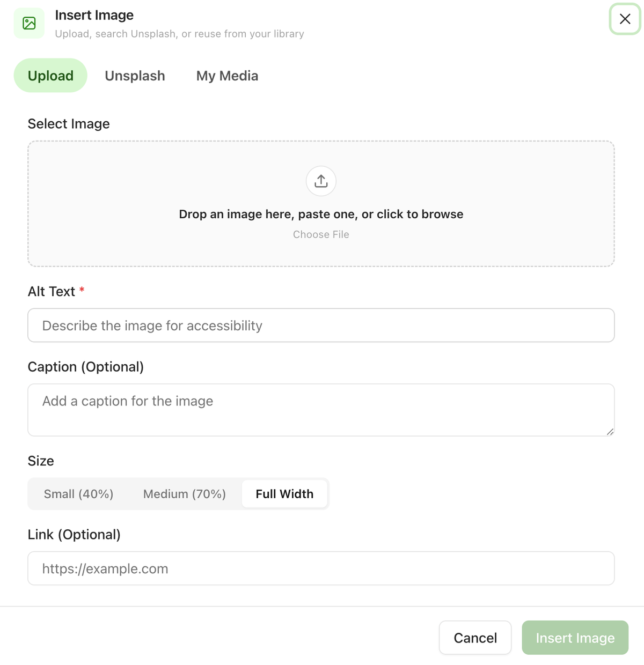644x665 pixels.
Task: Click the Alt Text field label
Action: [x=52, y=291]
